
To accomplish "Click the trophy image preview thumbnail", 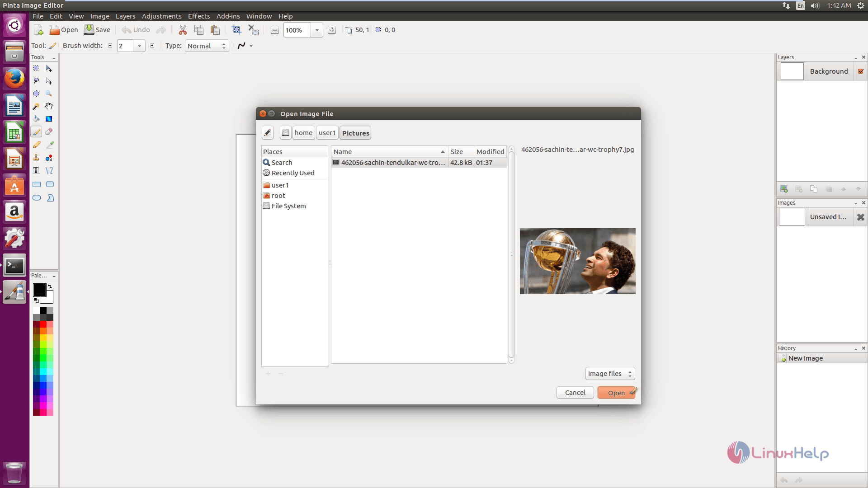I will tap(577, 261).
